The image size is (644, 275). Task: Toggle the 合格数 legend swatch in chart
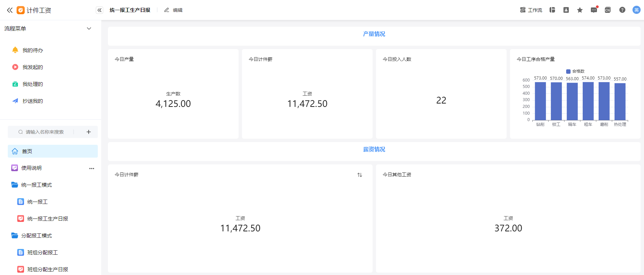click(568, 71)
